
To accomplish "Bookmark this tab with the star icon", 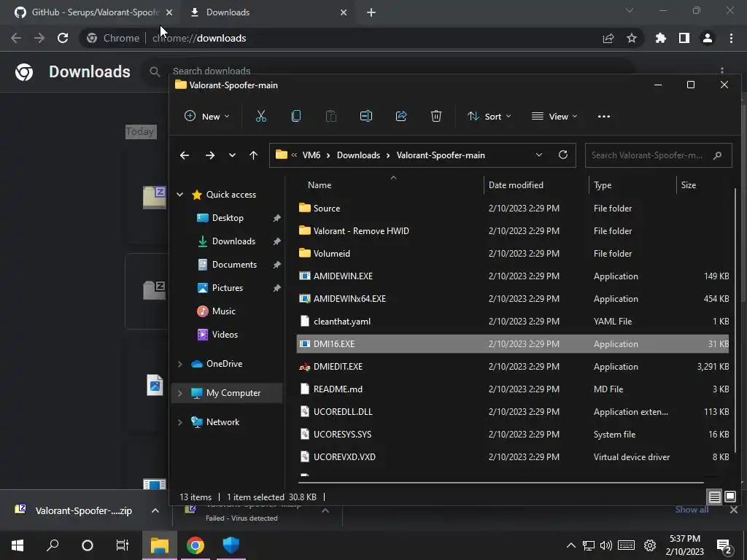I will [x=632, y=38].
